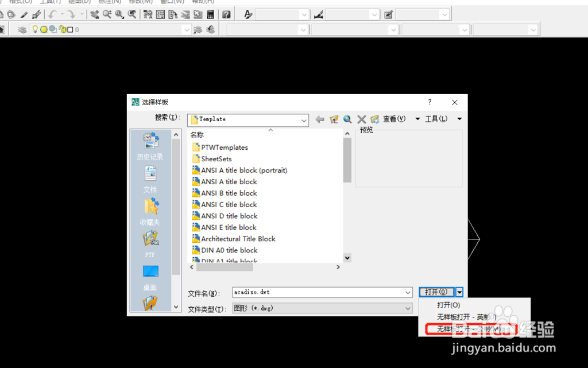Expand the 文件名 filename dropdown
The image size is (588, 368).
coord(408,292)
